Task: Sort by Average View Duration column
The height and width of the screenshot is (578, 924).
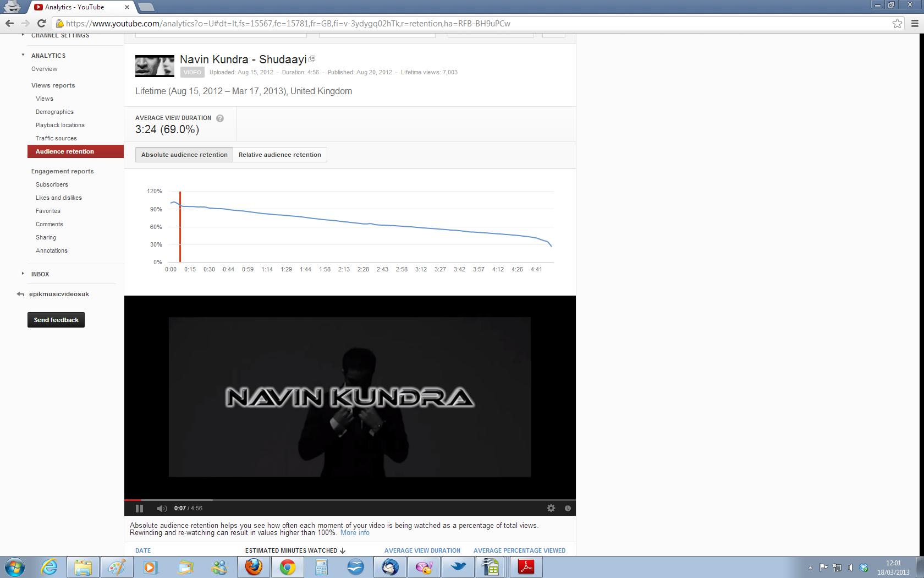Action: pyautogui.click(x=422, y=550)
